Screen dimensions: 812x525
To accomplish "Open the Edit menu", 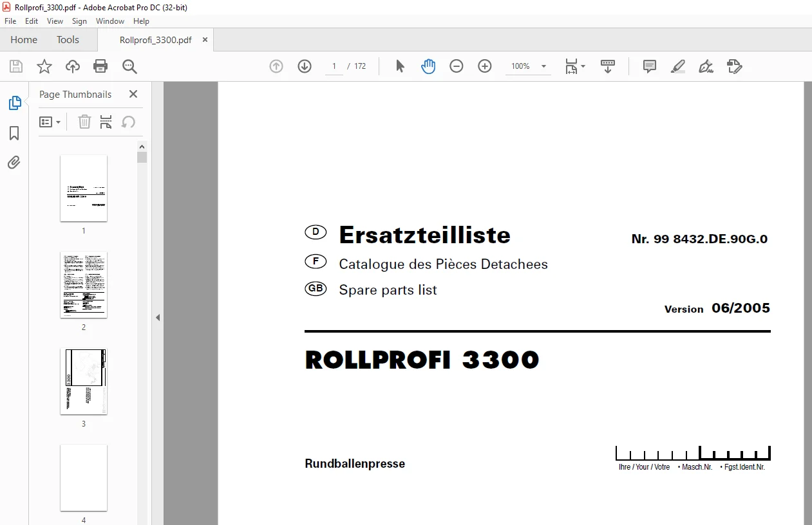I will coord(32,21).
